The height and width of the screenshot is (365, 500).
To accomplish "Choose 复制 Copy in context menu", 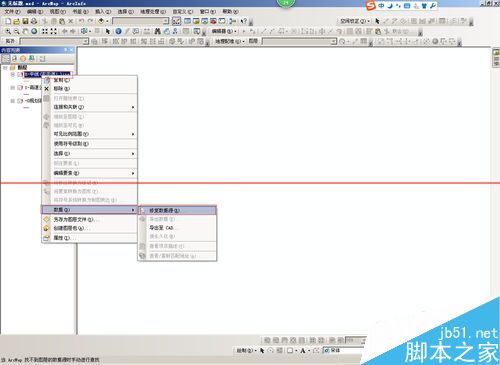I will coord(89,80).
